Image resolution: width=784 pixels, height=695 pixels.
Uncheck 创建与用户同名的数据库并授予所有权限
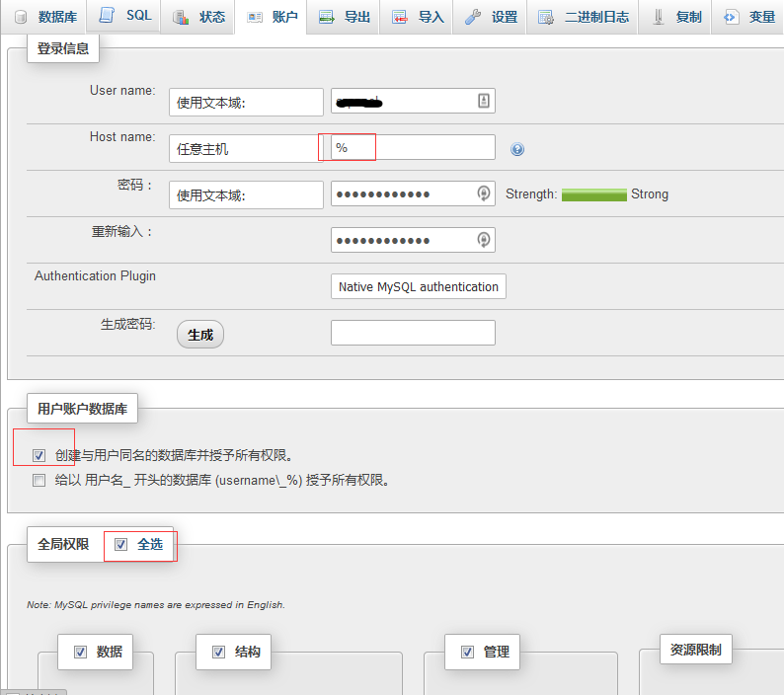pos(39,456)
